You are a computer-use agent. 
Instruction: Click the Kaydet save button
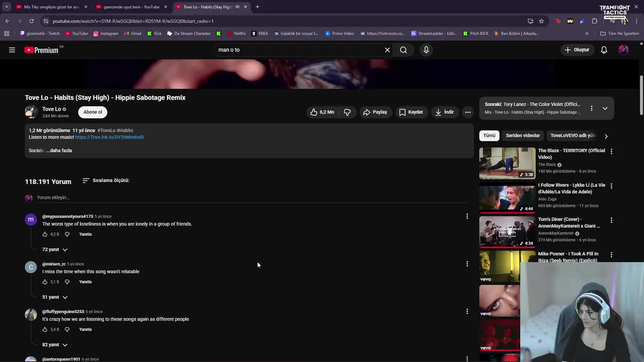coord(411,112)
